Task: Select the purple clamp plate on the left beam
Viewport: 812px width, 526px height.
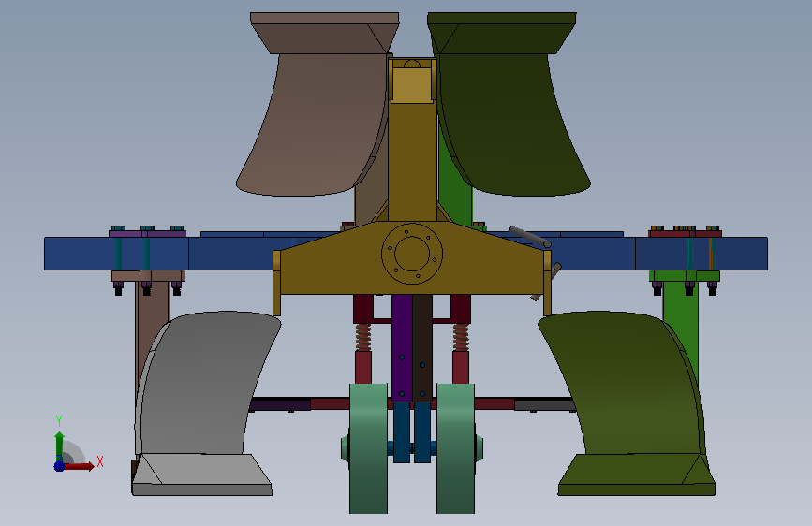Action: click(x=147, y=234)
